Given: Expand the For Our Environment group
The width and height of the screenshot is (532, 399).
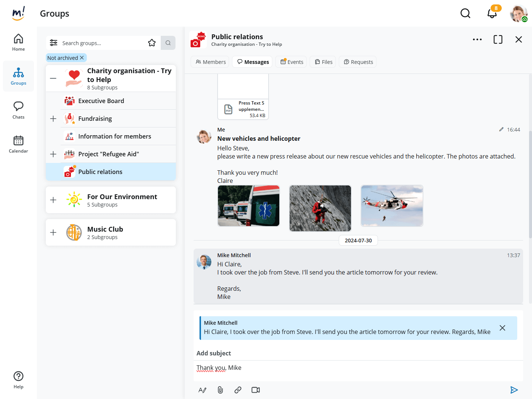Looking at the screenshot, I should pos(53,200).
